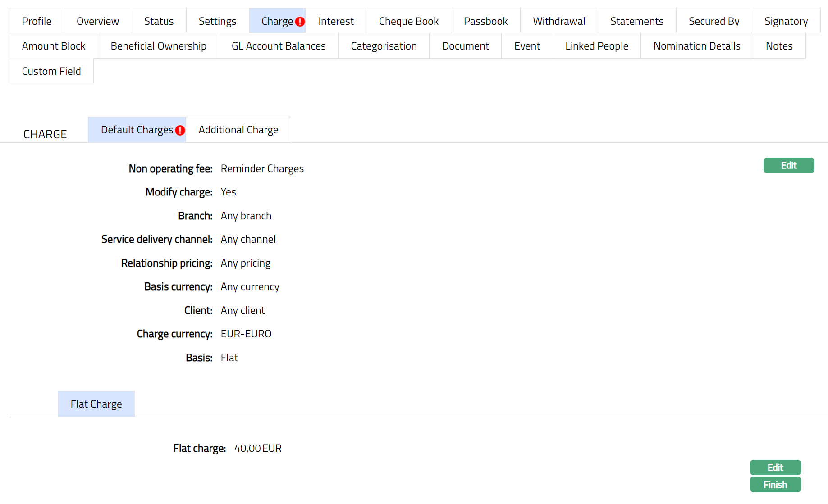Go to Nomination Details tab
This screenshot has width=828, height=504.
tap(696, 46)
